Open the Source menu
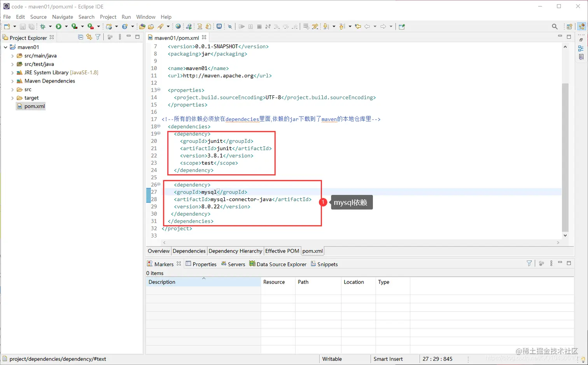Viewport: 588px width, 365px height. click(38, 17)
